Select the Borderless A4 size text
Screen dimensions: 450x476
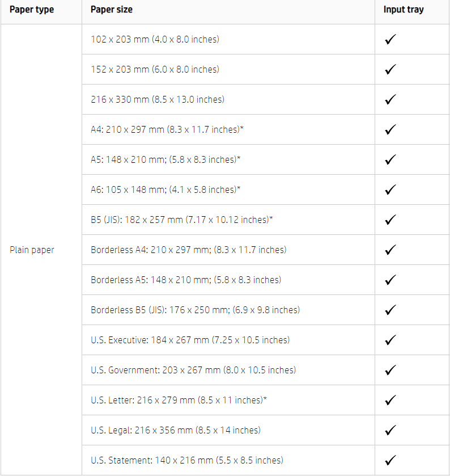pyautogui.click(x=189, y=250)
